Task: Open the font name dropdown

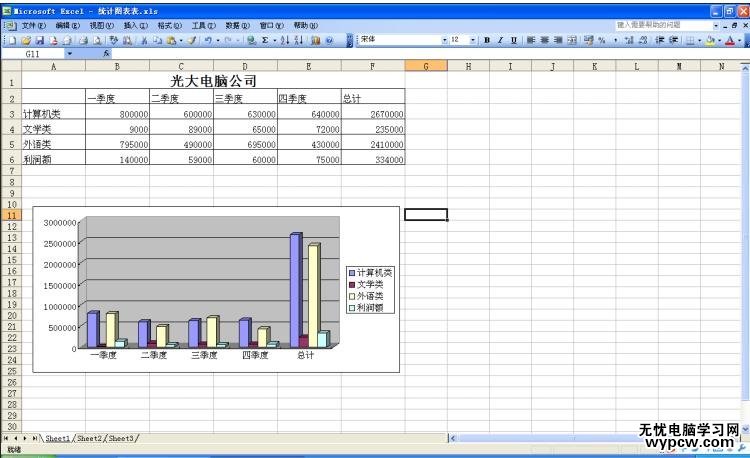Action: point(444,40)
